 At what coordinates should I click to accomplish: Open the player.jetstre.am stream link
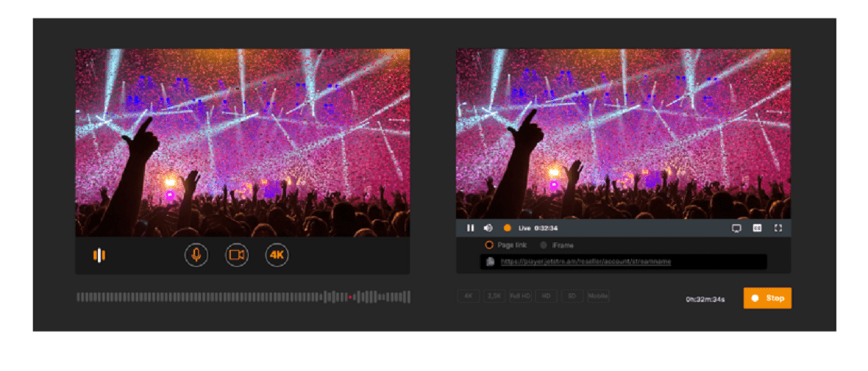point(586,262)
